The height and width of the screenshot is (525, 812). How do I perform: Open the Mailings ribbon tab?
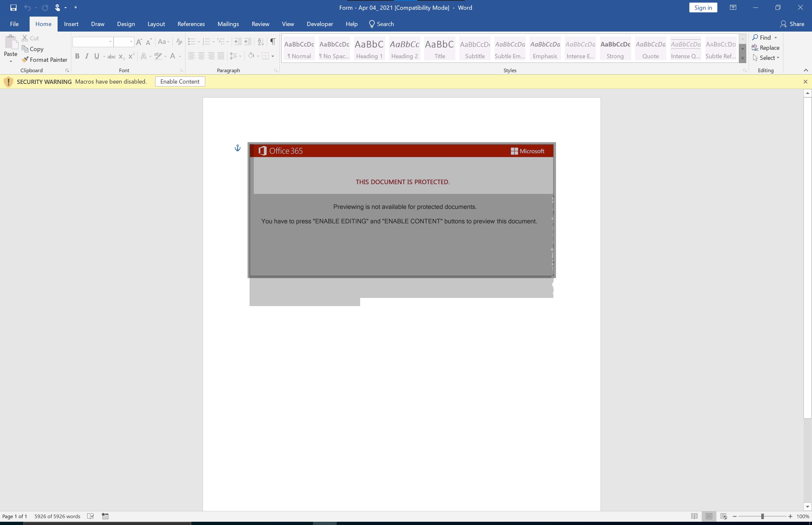click(228, 24)
